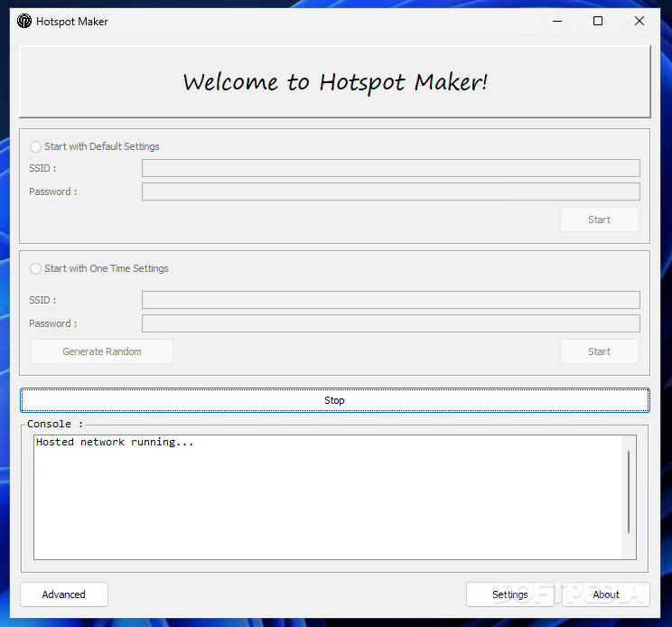Click the Welcome to Hotspot Maker! banner
The width and height of the screenshot is (672, 627).
(x=335, y=81)
